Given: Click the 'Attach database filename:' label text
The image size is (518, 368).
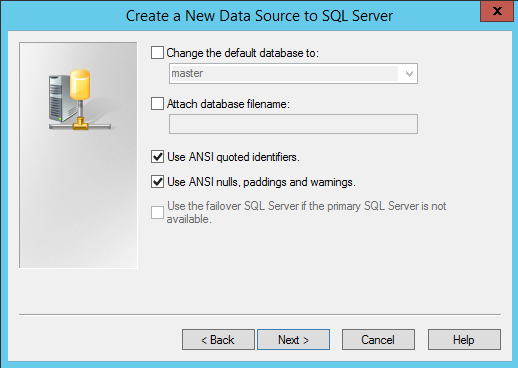Looking at the screenshot, I should pyautogui.click(x=228, y=104).
